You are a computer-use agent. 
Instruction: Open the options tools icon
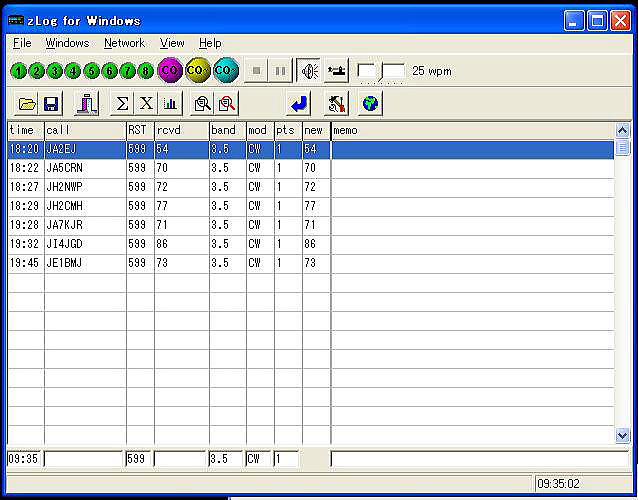[336, 104]
